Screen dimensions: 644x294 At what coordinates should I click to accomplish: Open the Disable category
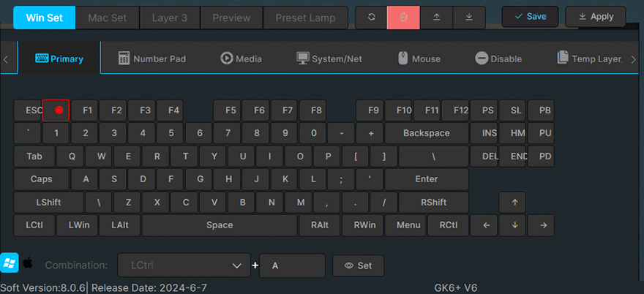click(498, 59)
